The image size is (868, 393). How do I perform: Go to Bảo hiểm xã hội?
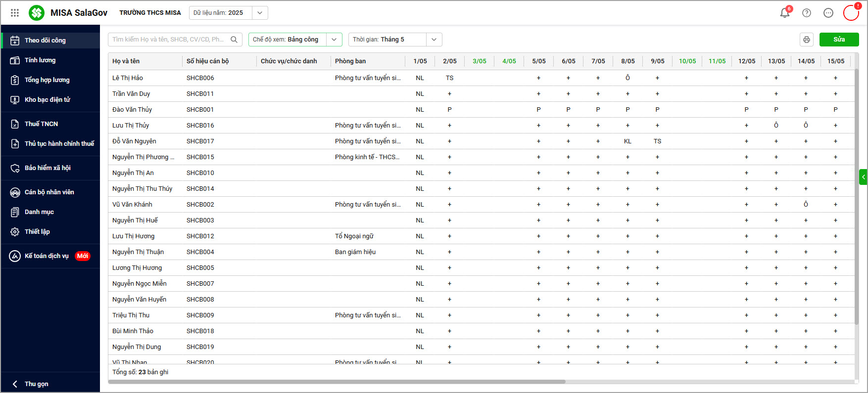pyautogui.click(x=48, y=168)
